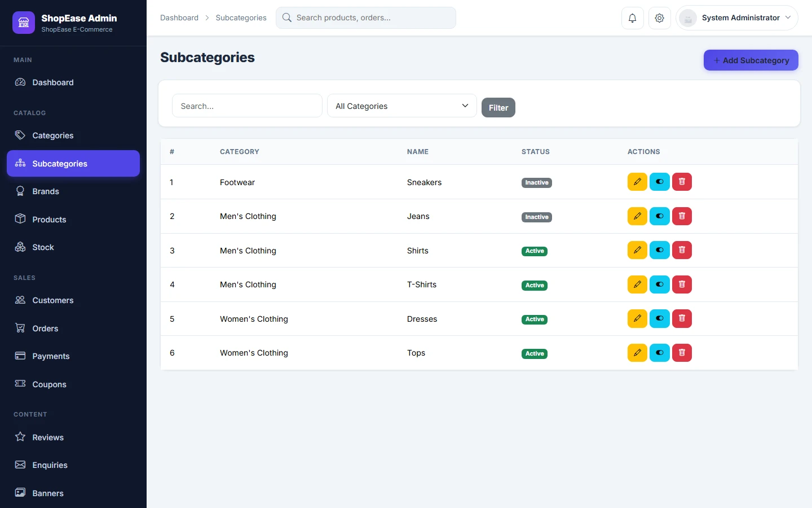This screenshot has height=508, width=812.
Task: Click the magnifier icon in the top search
Action: click(286, 17)
